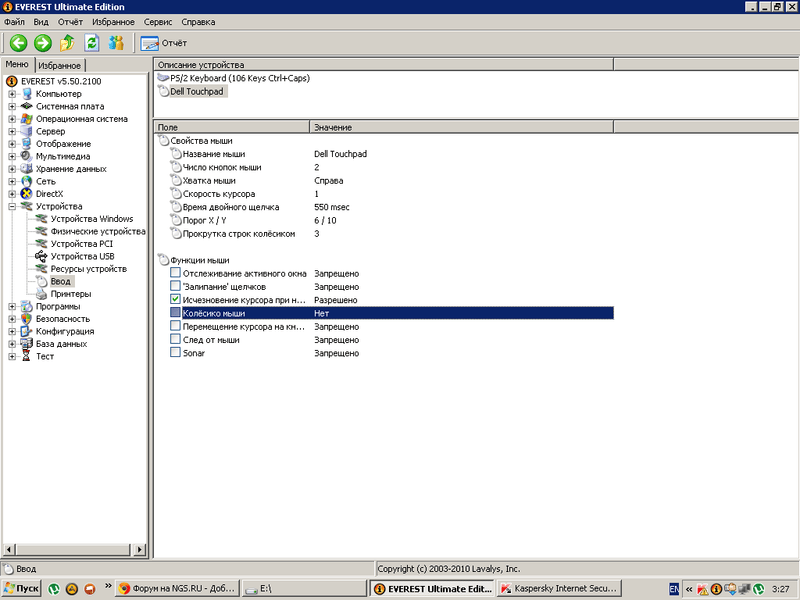Click the Refresh toolbar icon

[x=92, y=43]
